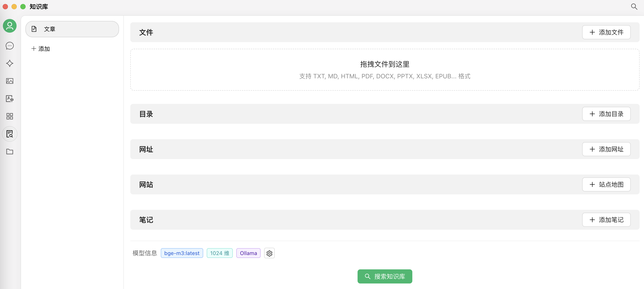The height and width of the screenshot is (289, 644).
Task: Click the bge-m3:latest model tag
Action: (x=182, y=253)
